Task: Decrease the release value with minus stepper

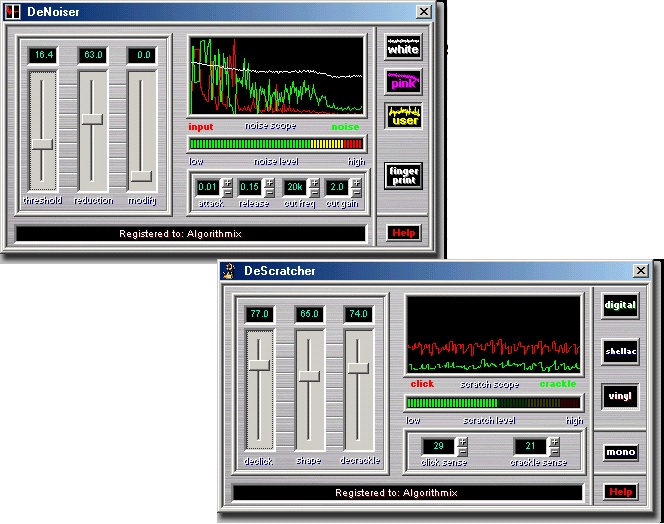Action: 271,192
